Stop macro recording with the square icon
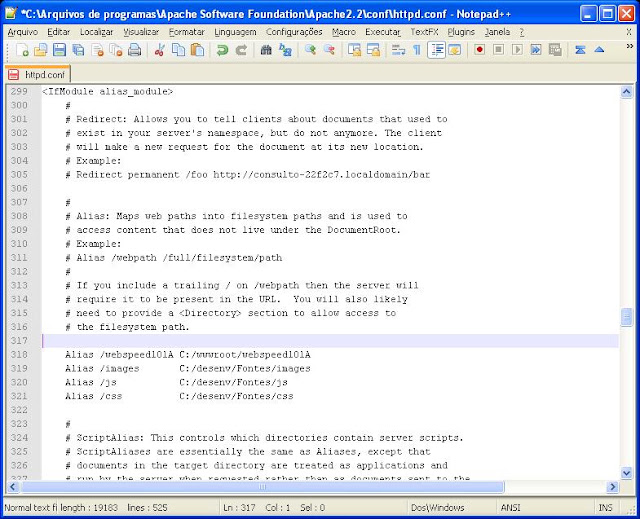 (498, 50)
